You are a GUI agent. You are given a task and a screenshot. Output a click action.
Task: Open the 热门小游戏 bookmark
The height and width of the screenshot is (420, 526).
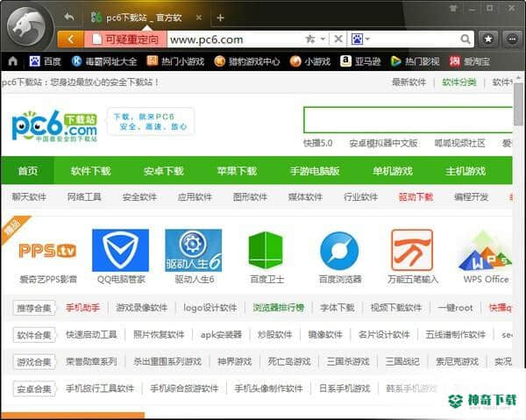click(176, 61)
